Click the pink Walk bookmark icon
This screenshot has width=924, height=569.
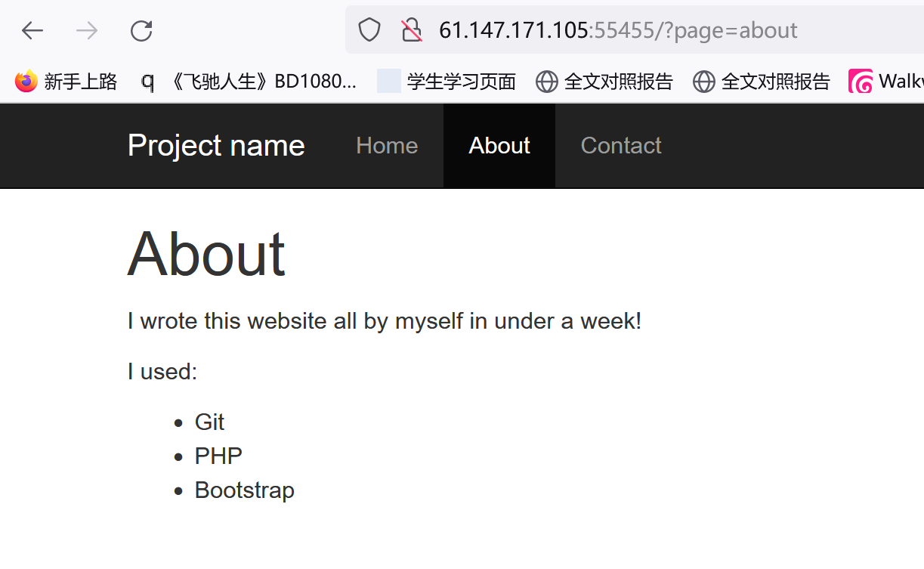(860, 81)
